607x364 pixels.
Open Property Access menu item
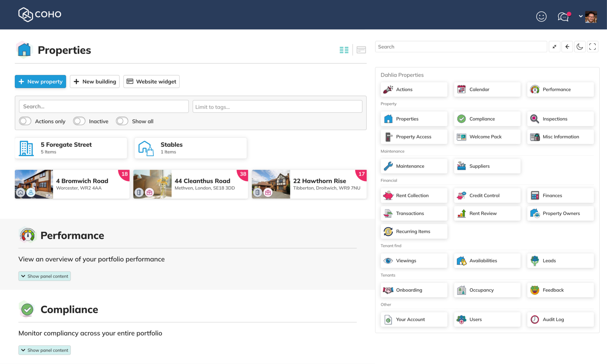(x=414, y=137)
